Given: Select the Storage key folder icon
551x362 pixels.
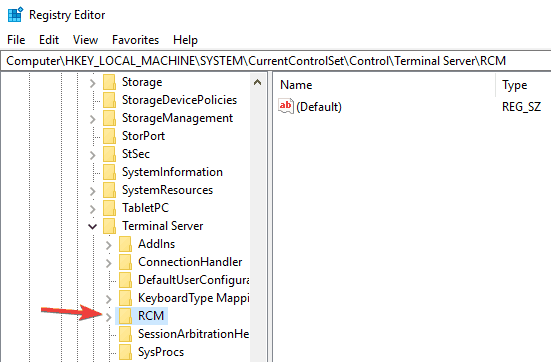Looking at the screenshot, I should click(x=109, y=82).
